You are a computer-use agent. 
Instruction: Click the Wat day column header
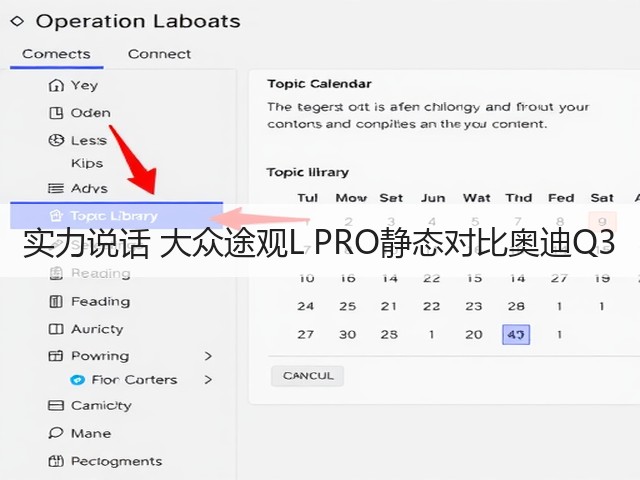477,198
